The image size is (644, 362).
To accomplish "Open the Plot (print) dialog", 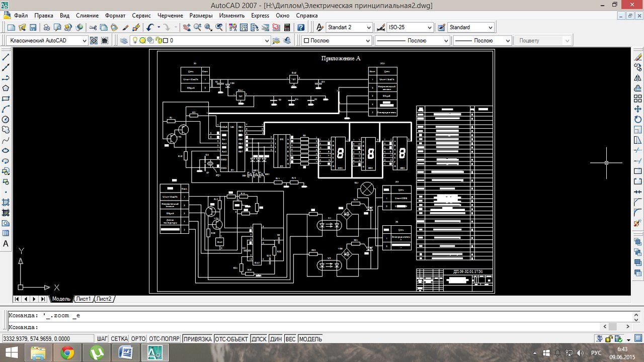I will 46,27.
